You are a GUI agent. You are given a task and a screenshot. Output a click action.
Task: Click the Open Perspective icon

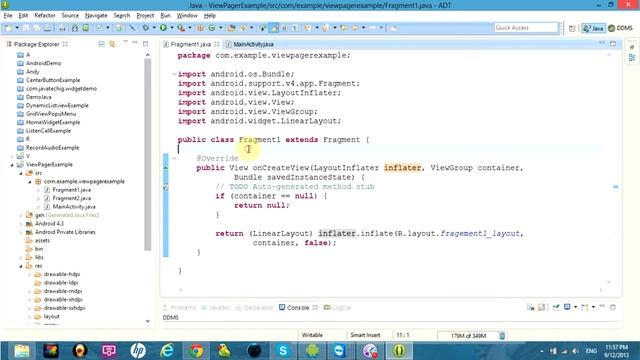click(572, 28)
